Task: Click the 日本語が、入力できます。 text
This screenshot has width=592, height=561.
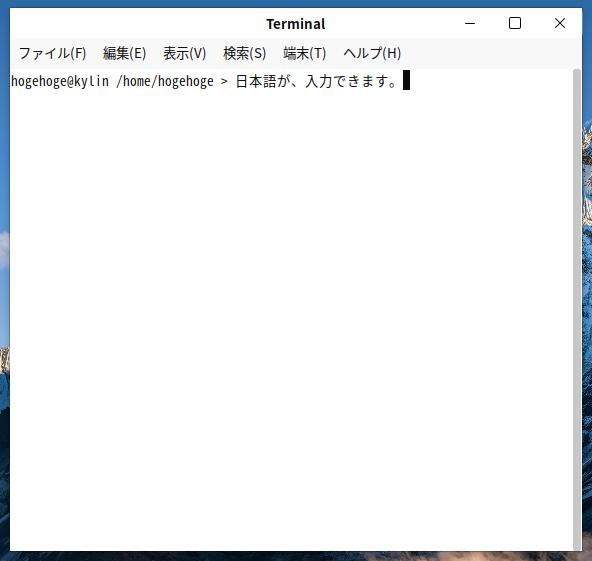Action: (x=316, y=82)
